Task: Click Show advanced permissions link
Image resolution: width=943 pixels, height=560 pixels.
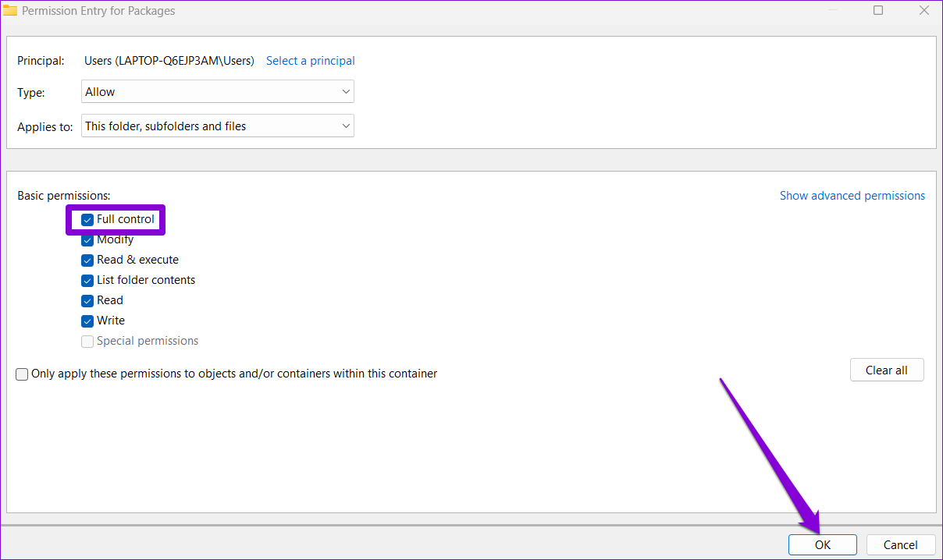Action: tap(852, 196)
